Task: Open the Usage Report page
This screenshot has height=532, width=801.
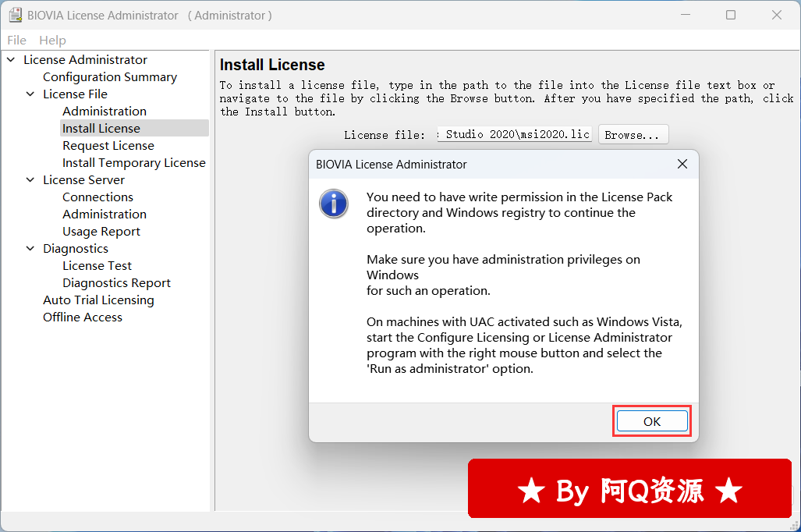Action: click(x=101, y=232)
